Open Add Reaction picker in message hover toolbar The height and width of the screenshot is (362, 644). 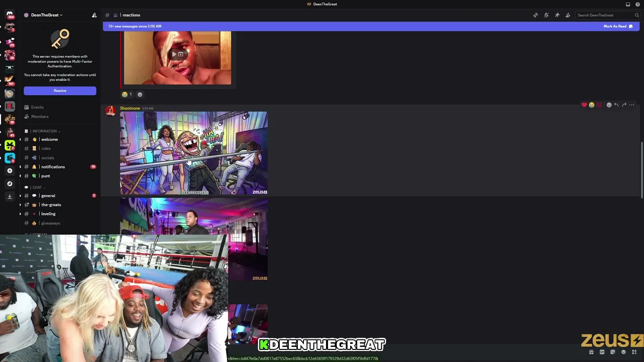coord(609,105)
